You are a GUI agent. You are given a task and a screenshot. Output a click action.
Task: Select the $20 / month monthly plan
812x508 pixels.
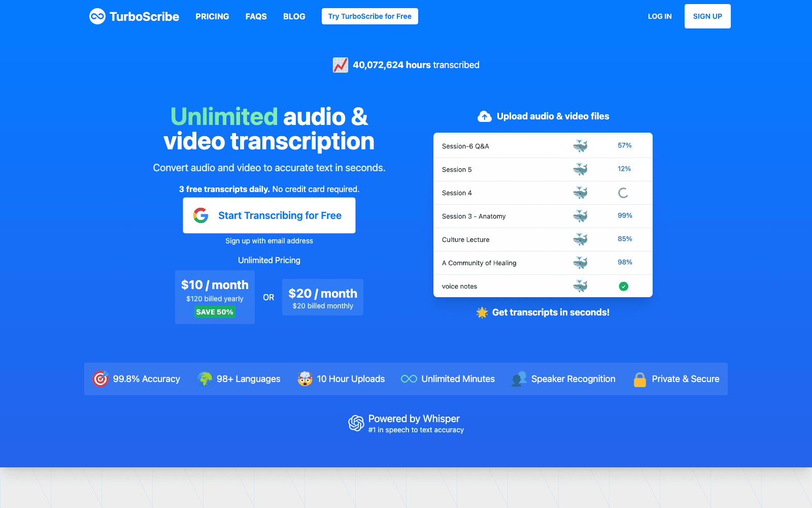point(323,297)
